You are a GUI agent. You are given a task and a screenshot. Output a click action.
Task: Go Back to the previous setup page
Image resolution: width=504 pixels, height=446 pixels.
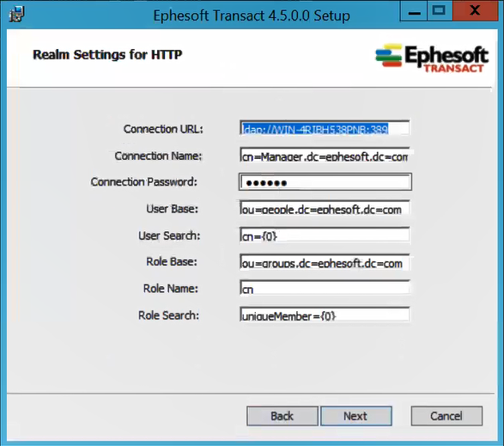(x=282, y=416)
